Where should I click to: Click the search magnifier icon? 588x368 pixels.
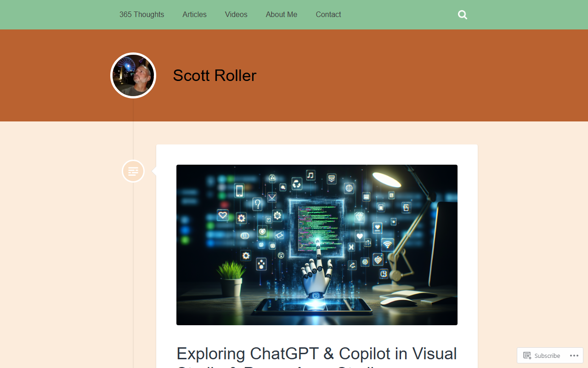pyautogui.click(x=463, y=15)
